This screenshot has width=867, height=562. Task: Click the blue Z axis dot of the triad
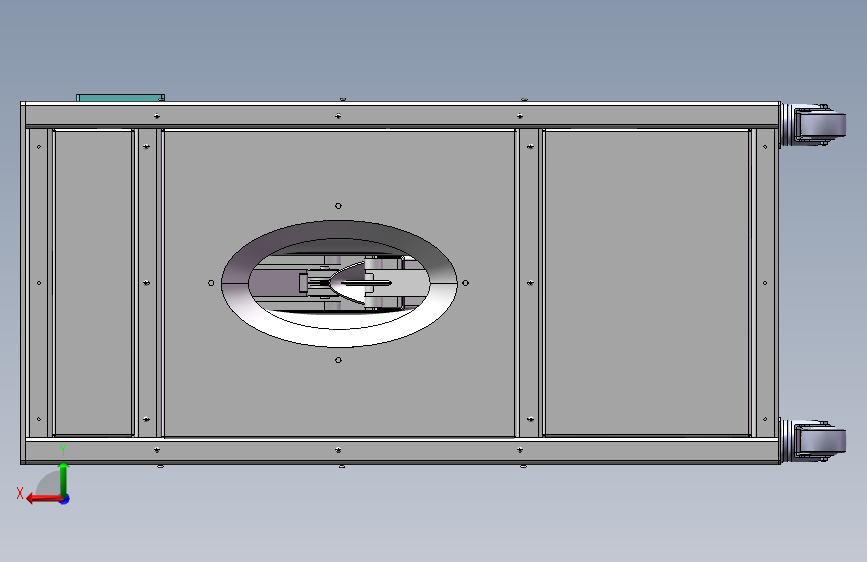[65, 499]
